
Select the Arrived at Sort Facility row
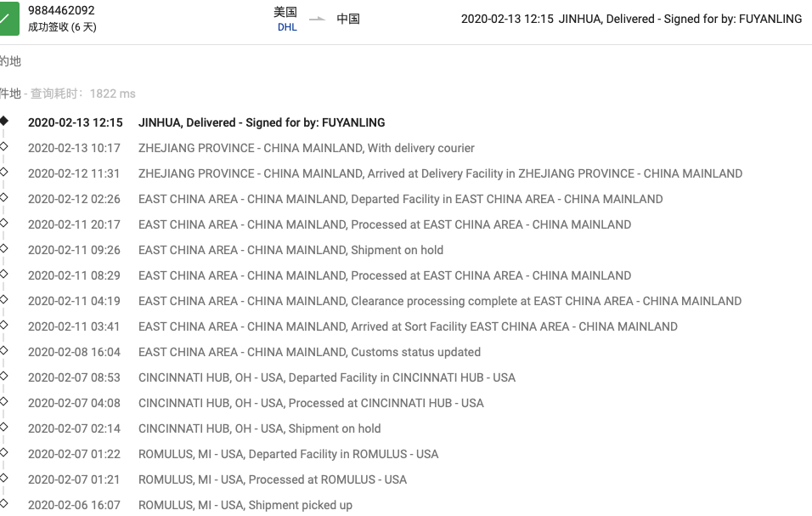[x=352, y=327]
